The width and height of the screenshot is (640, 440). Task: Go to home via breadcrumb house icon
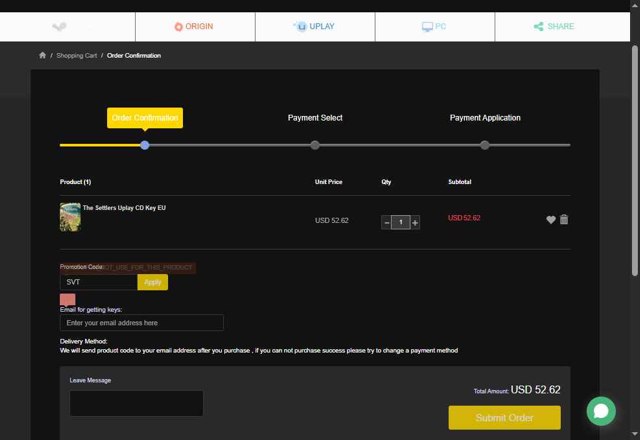(x=42, y=55)
